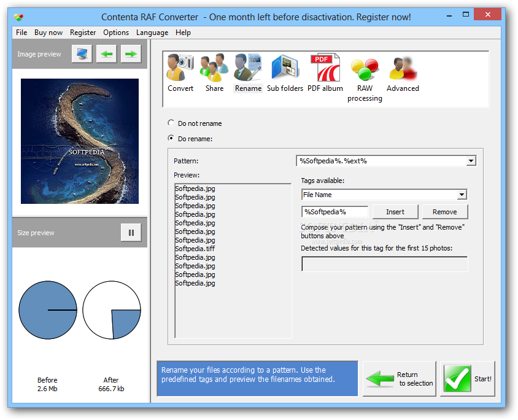
Task: Show next image with right green arrow
Action: point(131,54)
